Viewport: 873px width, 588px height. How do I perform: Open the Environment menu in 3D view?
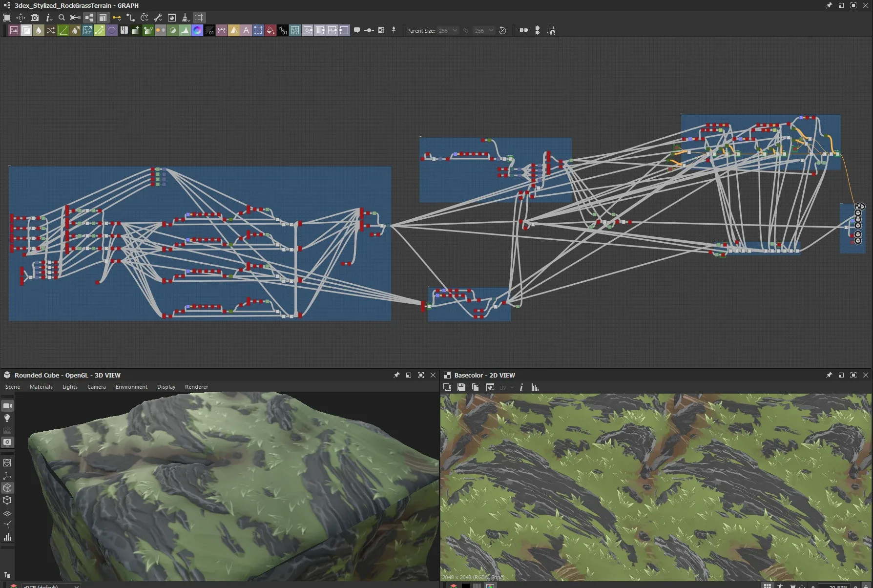[x=131, y=387]
